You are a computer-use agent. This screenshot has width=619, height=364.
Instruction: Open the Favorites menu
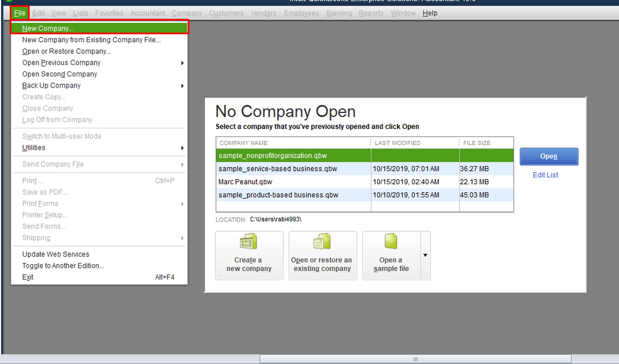pyautogui.click(x=109, y=13)
